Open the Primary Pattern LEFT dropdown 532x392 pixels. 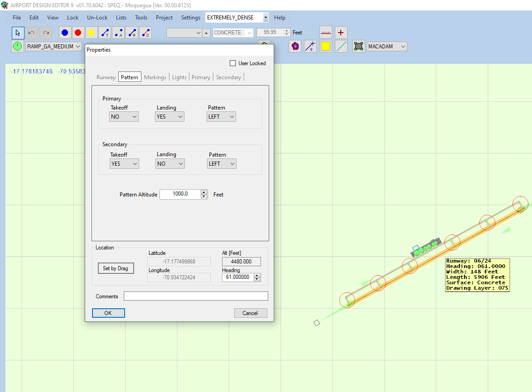point(221,116)
